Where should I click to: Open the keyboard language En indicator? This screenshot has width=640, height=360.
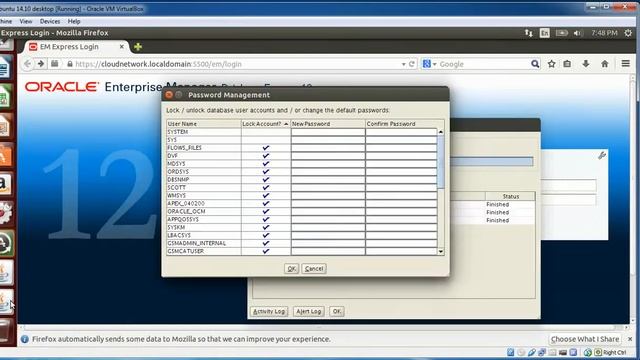coord(544,33)
